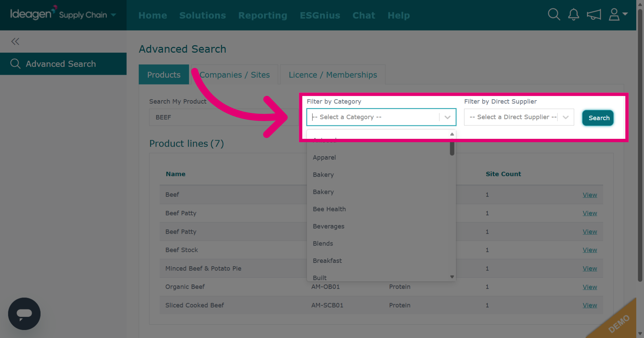Sort by Site Count column header
Viewport: 644px width, 338px height.
point(503,174)
